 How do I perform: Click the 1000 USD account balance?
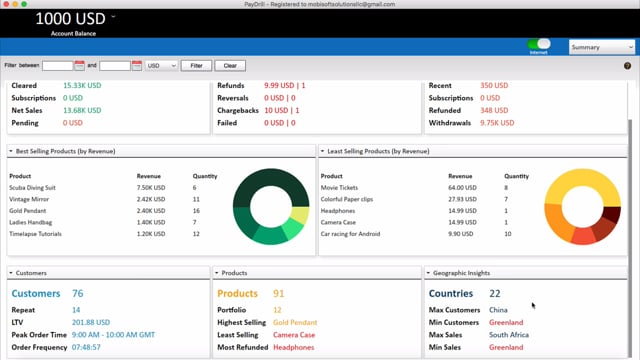[x=70, y=19]
